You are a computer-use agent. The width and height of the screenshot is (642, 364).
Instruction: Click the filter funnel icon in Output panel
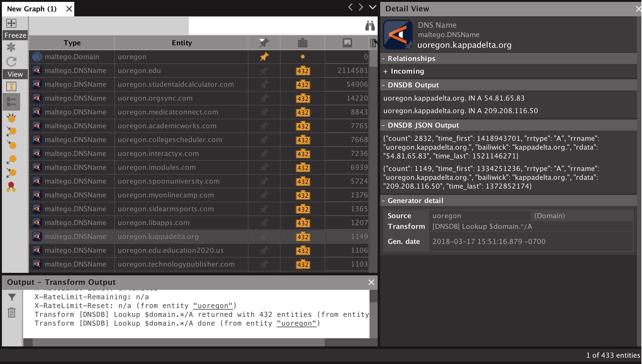point(12,297)
